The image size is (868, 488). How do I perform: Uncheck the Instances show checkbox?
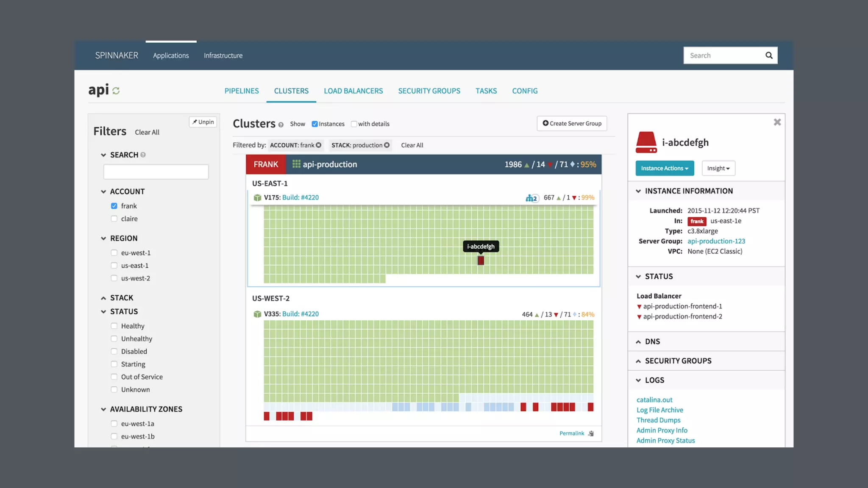click(314, 124)
